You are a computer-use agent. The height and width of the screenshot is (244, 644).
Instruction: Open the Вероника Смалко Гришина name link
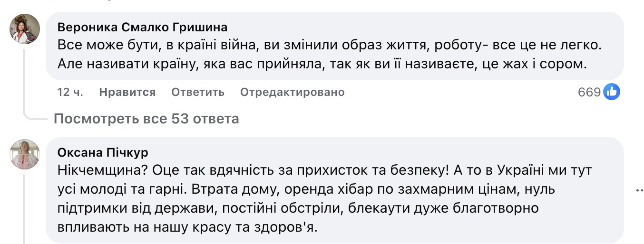142,27
